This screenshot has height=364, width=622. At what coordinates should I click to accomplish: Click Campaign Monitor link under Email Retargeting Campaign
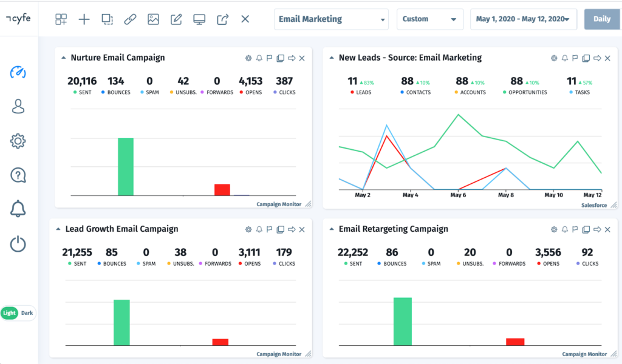pos(584,354)
